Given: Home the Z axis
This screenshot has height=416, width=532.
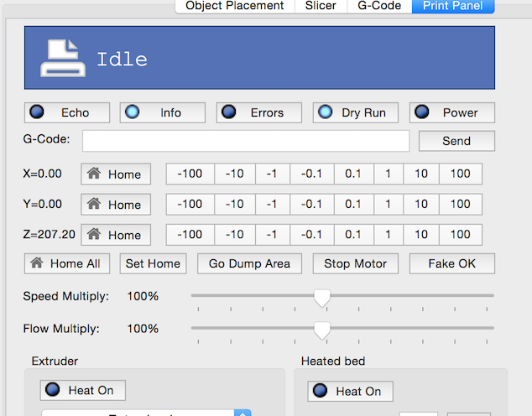Looking at the screenshot, I should (116, 235).
